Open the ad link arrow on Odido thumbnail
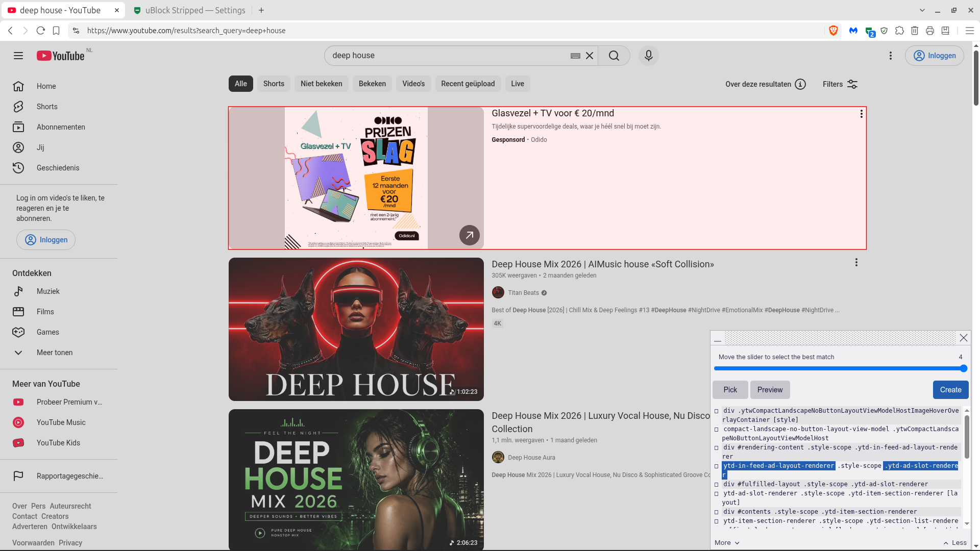 point(469,235)
